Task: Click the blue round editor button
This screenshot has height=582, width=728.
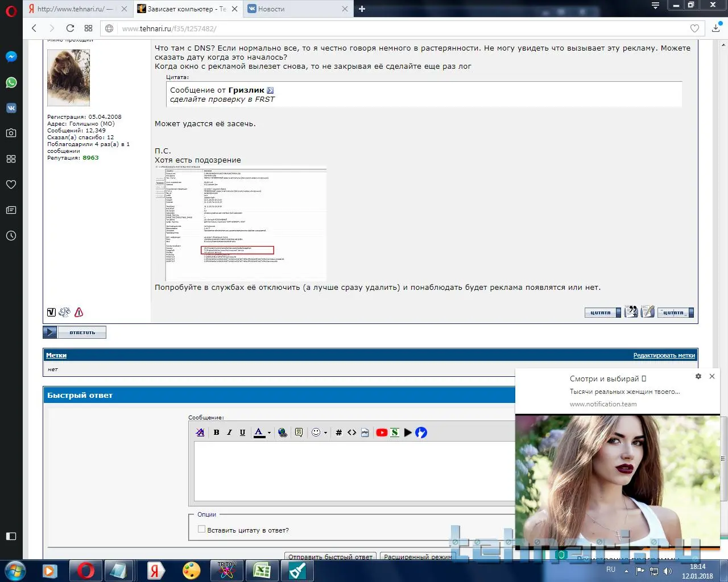Action: 421,433
